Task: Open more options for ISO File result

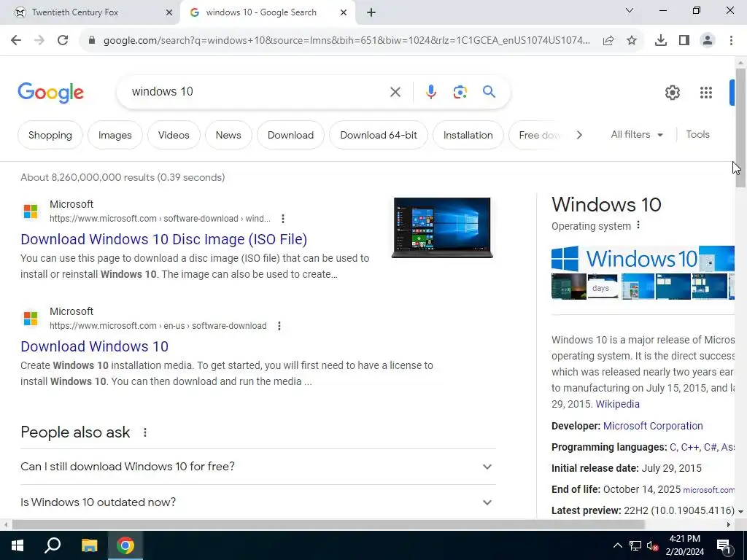Action: (x=283, y=219)
